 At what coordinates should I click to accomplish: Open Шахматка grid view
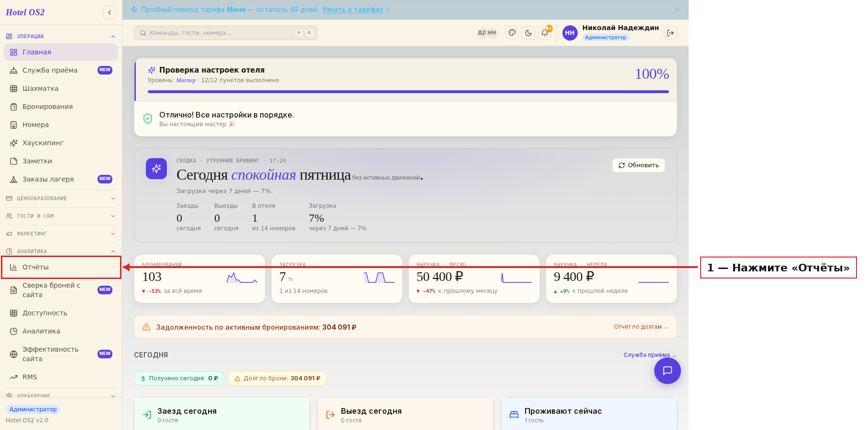pyautogui.click(x=61, y=88)
